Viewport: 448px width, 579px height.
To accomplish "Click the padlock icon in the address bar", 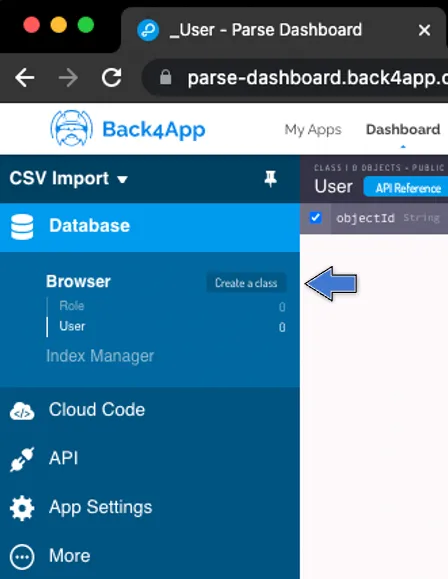I will (x=165, y=77).
